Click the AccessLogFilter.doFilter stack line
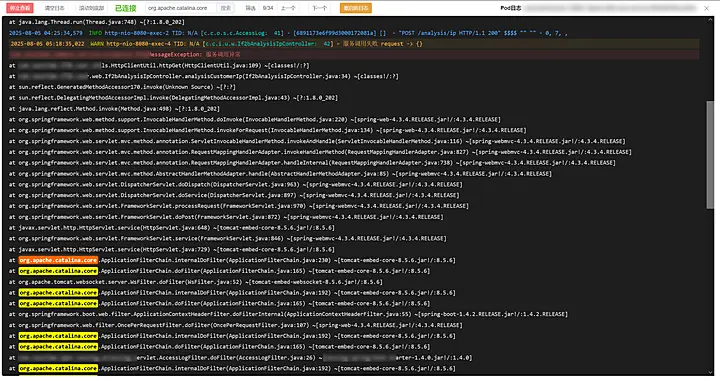This screenshot has height=381, width=720. click(240, 358)
